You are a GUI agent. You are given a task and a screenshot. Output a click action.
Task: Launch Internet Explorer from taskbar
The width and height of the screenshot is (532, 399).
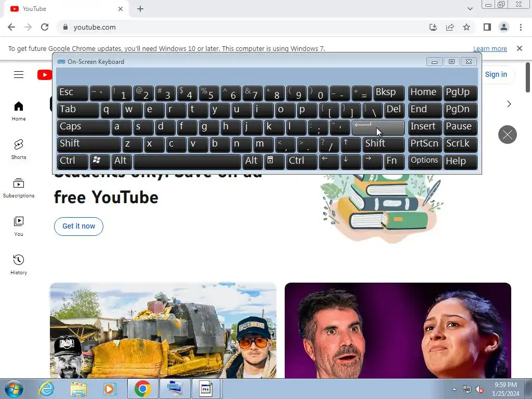46,389
